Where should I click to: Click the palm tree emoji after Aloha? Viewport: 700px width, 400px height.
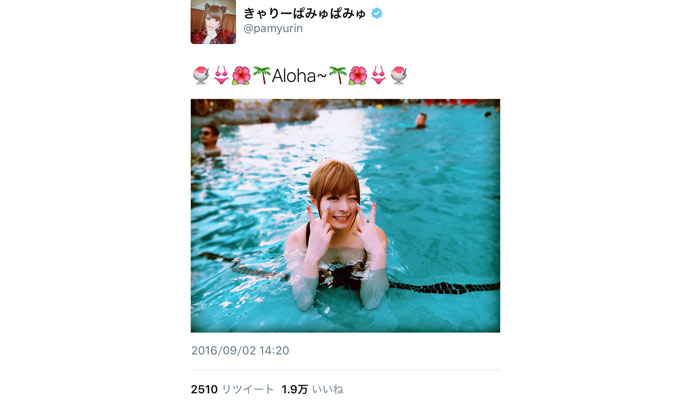[x=338, y=75]
